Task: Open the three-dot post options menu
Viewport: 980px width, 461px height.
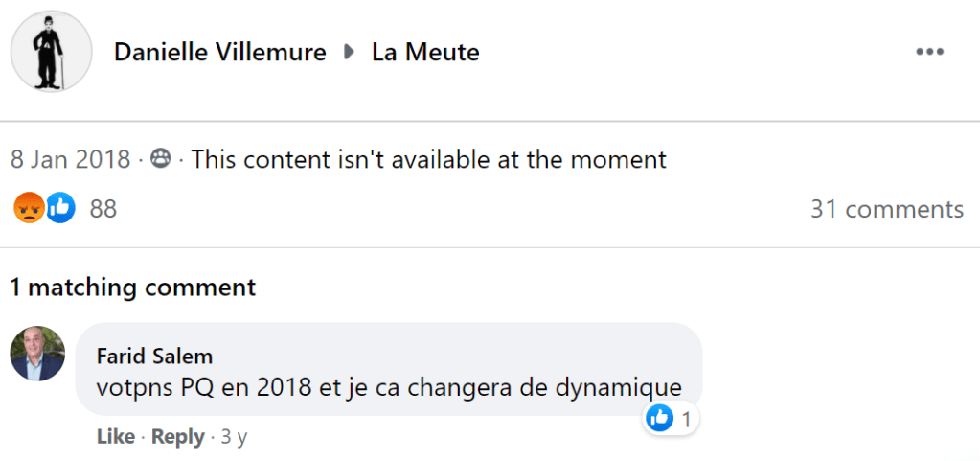Action: 929,52
